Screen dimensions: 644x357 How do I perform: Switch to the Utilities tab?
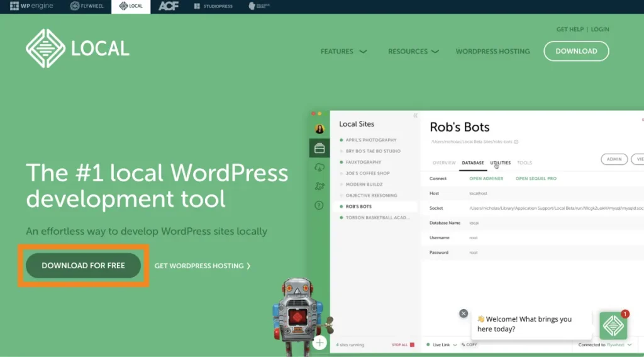point(501,163)
